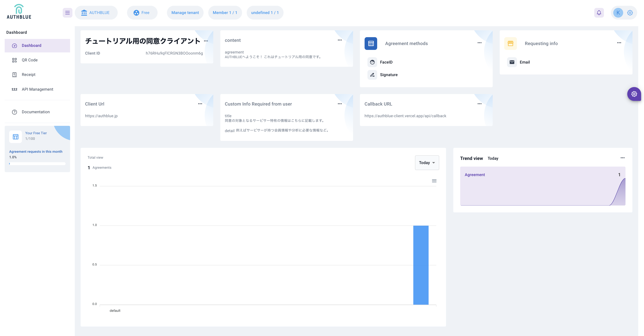Viewport: 644px width, 336px height.
Task: Click the blue bar in Total view chart
Action: point(421,265)
